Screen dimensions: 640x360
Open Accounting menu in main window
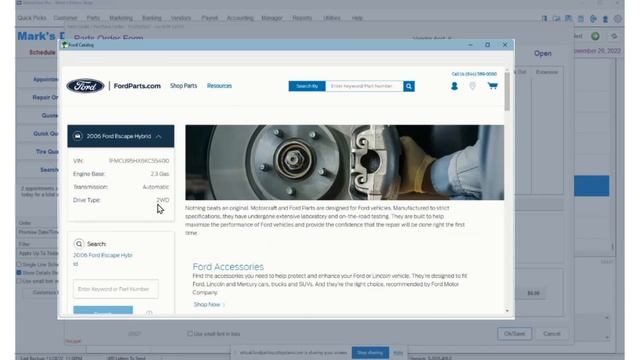[240, 18]
